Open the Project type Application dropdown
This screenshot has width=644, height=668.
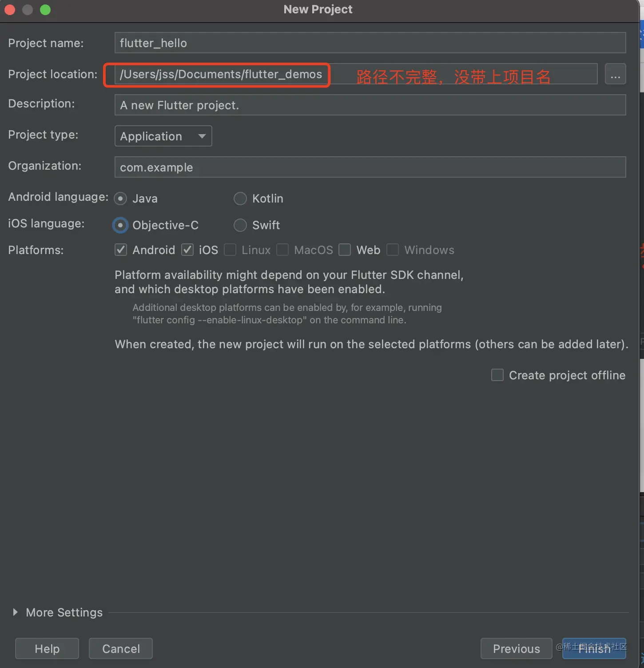(x=163, y=136)
